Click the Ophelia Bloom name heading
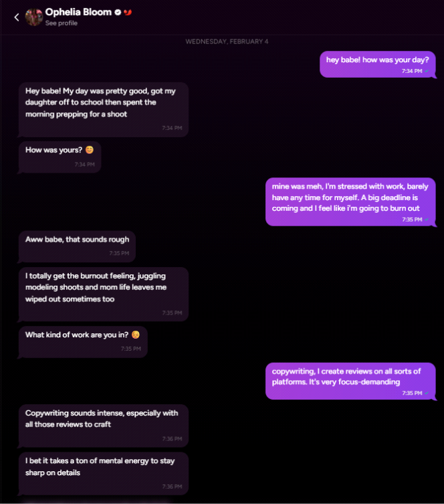The image size is (444, 504). (78, 12)
